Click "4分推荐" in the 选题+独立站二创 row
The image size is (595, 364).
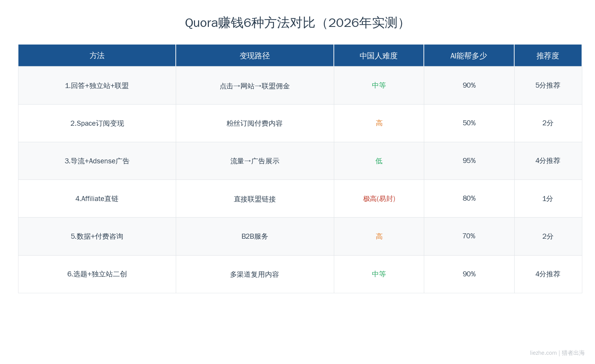[548, 274]
